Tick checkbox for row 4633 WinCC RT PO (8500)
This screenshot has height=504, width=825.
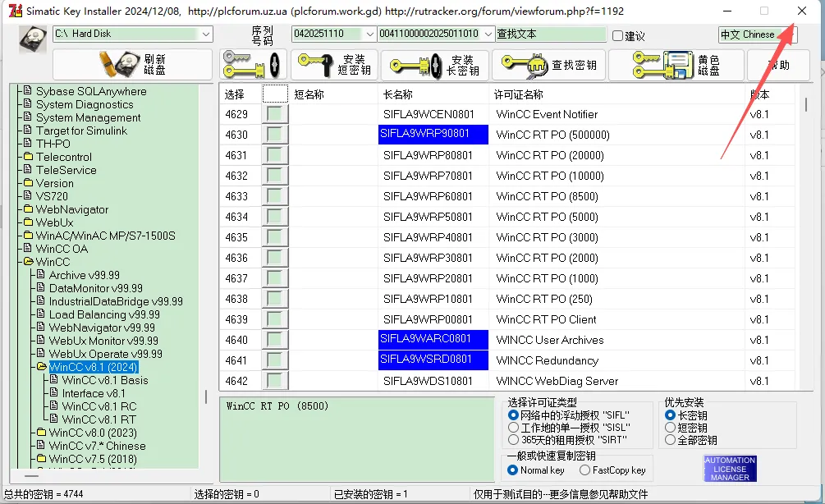(x=275, y=196)
